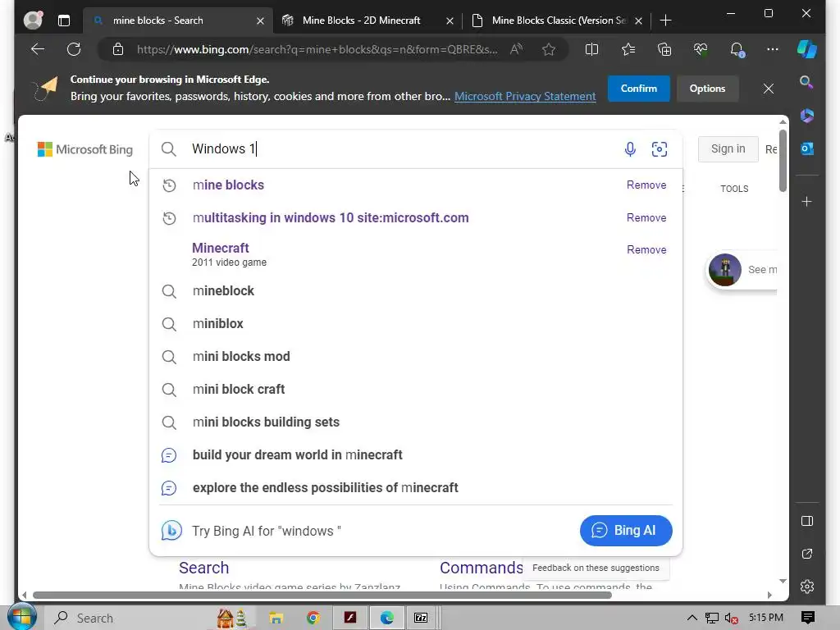This screenshot has height=630, width=840.
Task: Search using an image icon
Action: (x=660, y=149)
